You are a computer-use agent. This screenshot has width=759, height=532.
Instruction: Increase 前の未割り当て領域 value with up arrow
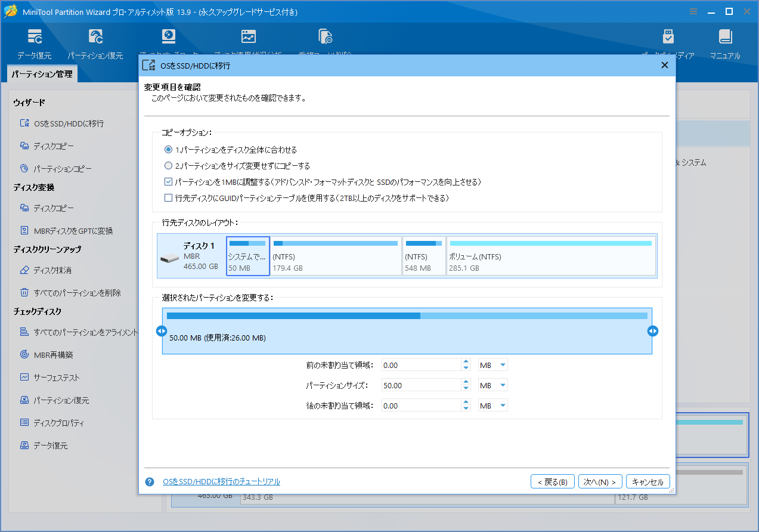tap(466, 362)
